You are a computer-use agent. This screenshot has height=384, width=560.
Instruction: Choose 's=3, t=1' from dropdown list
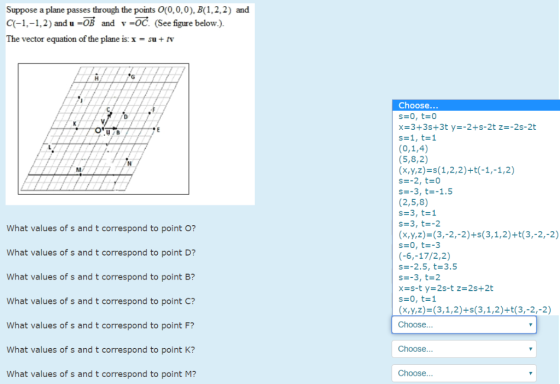point(476,213)
